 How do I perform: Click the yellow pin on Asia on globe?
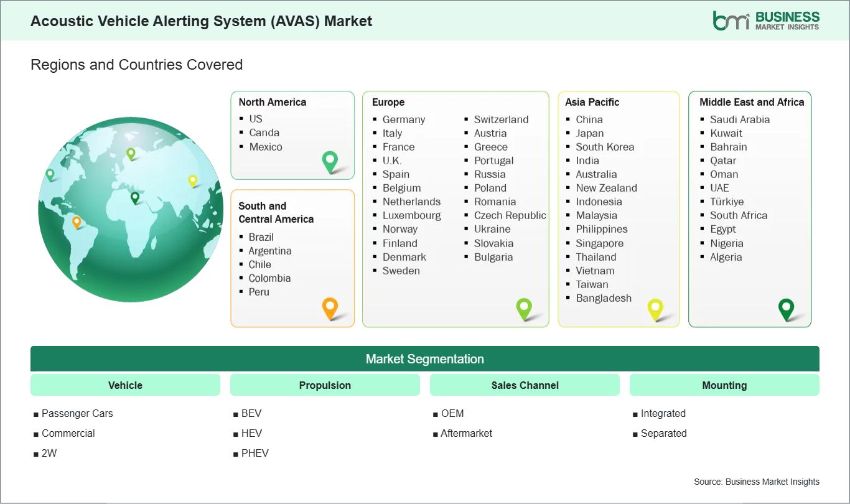[x=193, y=181]
